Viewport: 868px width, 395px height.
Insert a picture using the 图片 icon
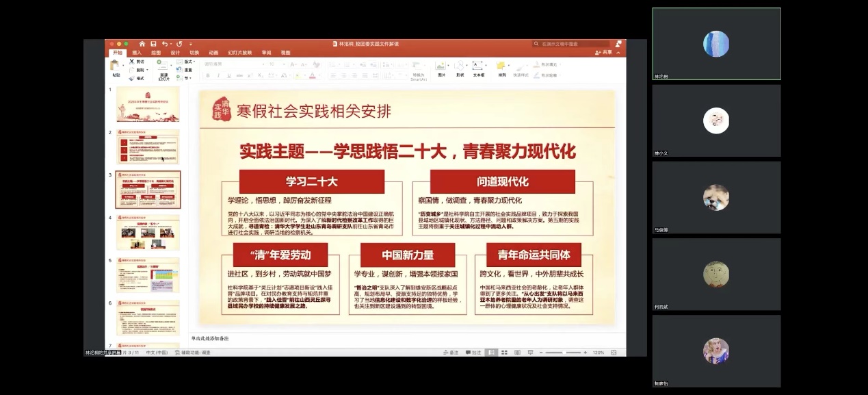coord(441,67)
